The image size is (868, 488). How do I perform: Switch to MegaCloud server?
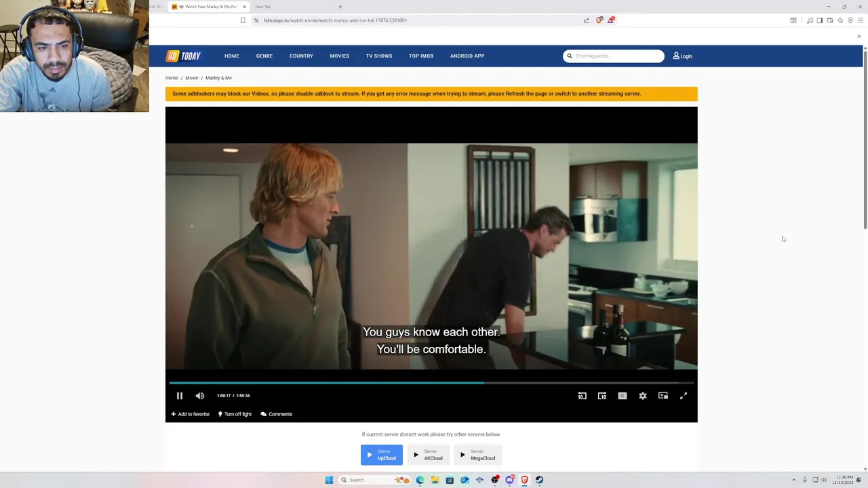pos(478,455)
